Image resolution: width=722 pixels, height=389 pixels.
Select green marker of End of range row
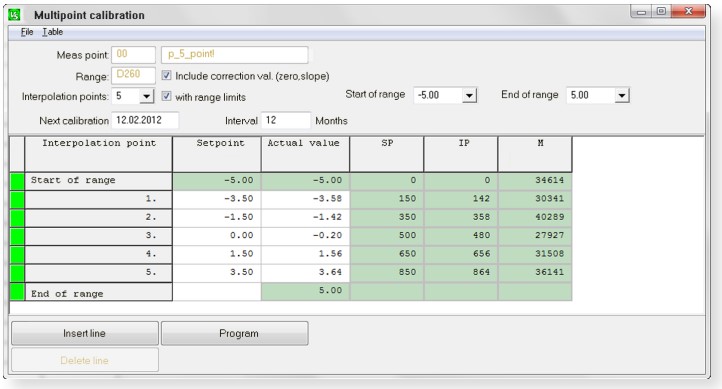[x=17, y=292]
